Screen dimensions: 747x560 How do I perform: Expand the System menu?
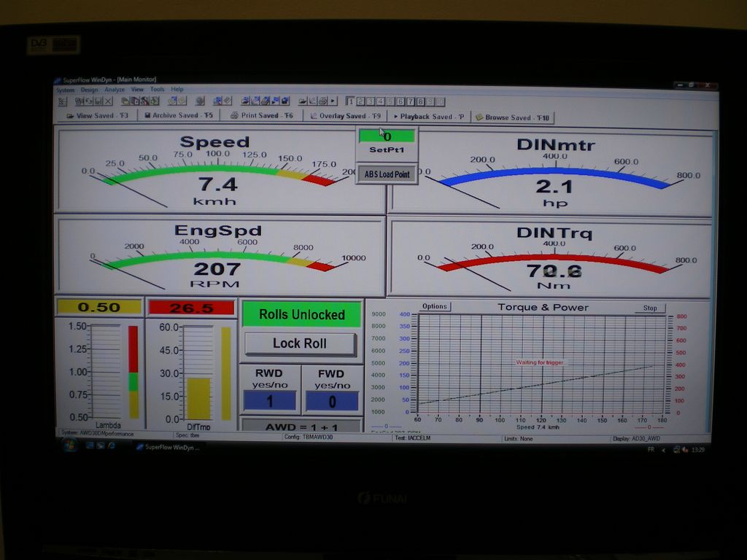click(x=66, y=90)
